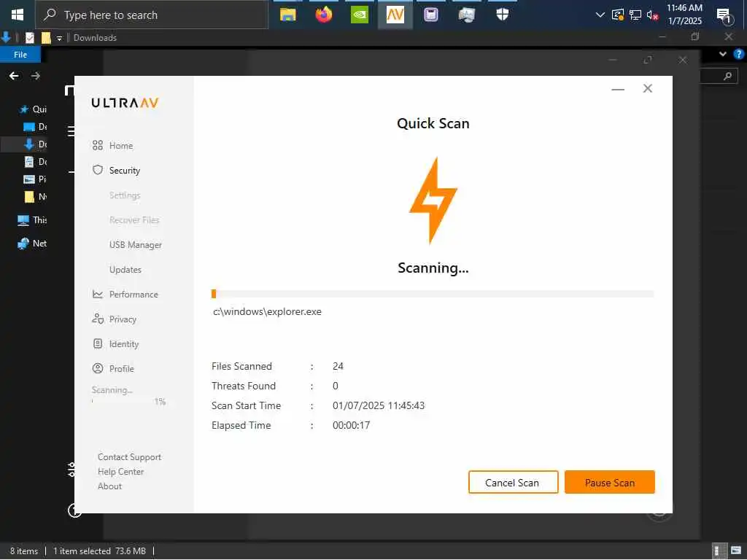
Task: Click the muted volume tray icon
Action: click(653, 15)
